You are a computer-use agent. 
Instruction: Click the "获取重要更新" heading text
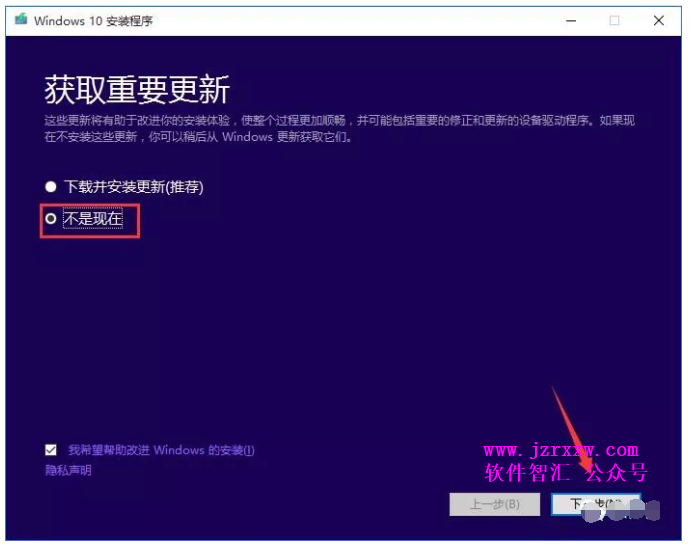[x=137, y=90]
